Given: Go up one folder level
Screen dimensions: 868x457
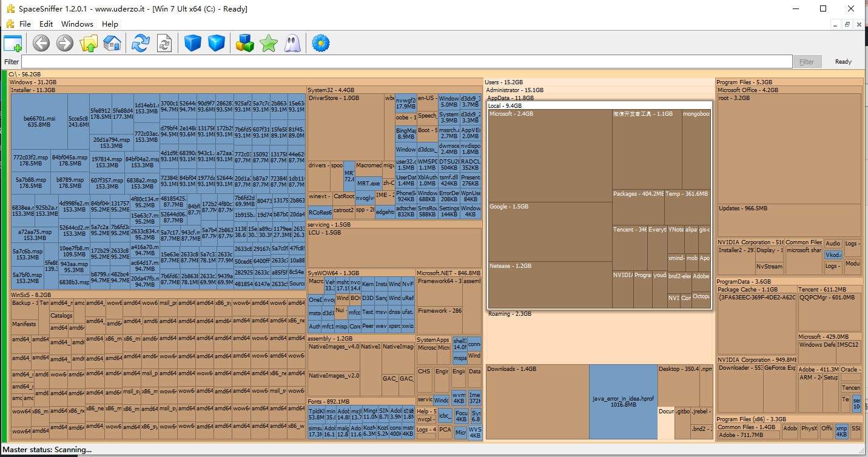Looking at the screenshot, I should [x=89, y=43].
